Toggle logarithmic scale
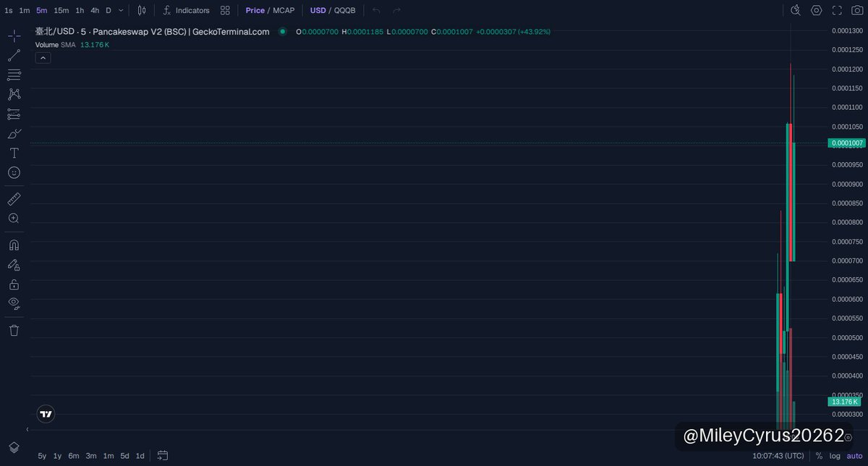This screenshot has width=868, height=466. tap(835, 456)
